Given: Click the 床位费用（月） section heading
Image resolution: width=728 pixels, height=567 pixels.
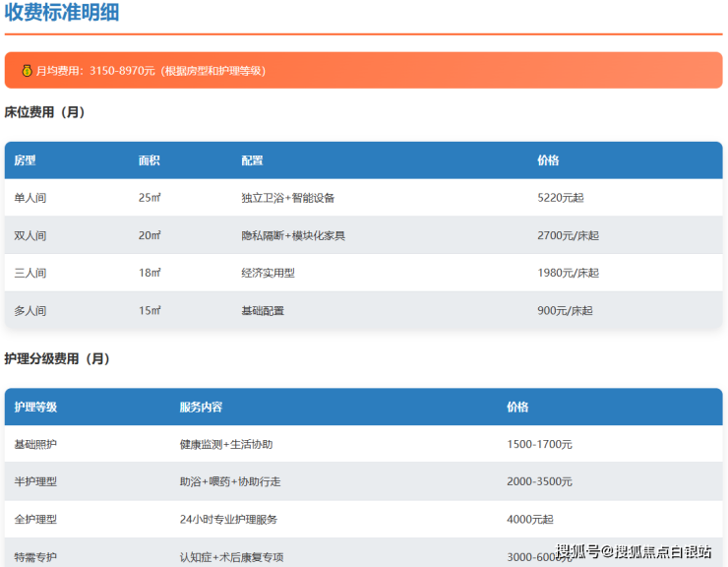Looking at the screenshot, I should (45, 112).
